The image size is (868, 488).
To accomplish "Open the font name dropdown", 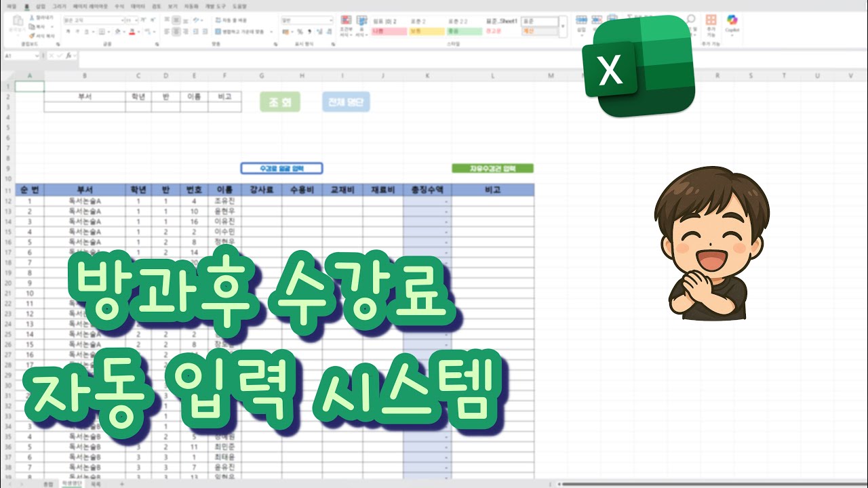I will (x=122, y=20).
